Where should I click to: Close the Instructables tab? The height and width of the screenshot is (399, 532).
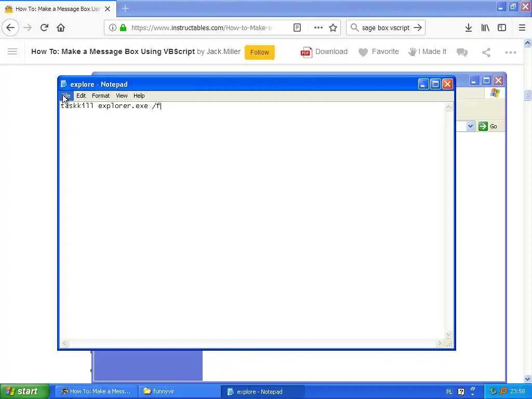[108, 9]
